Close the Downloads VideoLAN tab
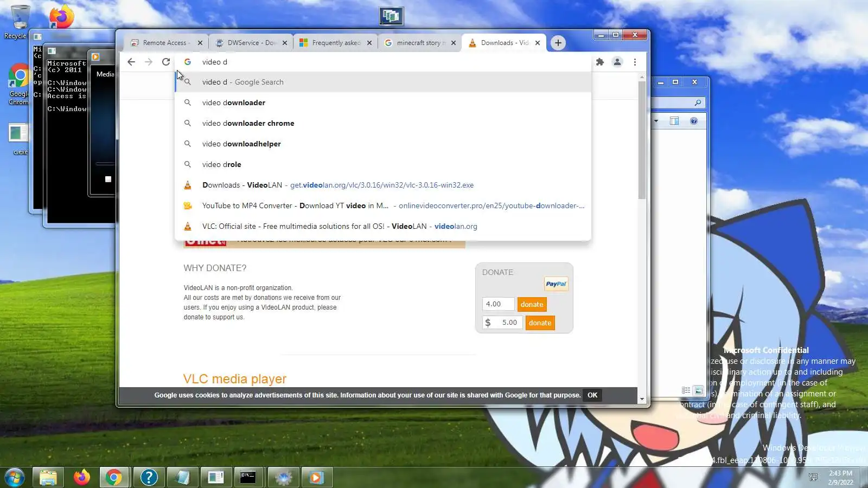The height and width of the screenshot is (488, 868). point(538,43)
